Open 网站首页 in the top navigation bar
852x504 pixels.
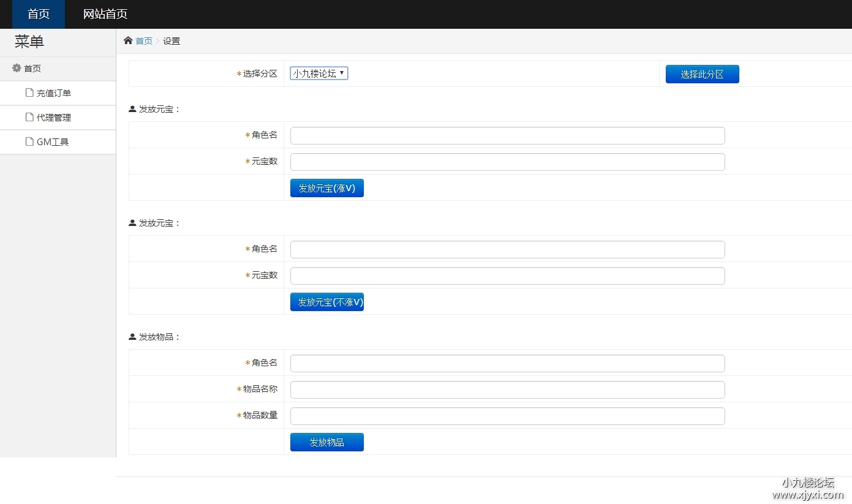click(x=105, y=14)
